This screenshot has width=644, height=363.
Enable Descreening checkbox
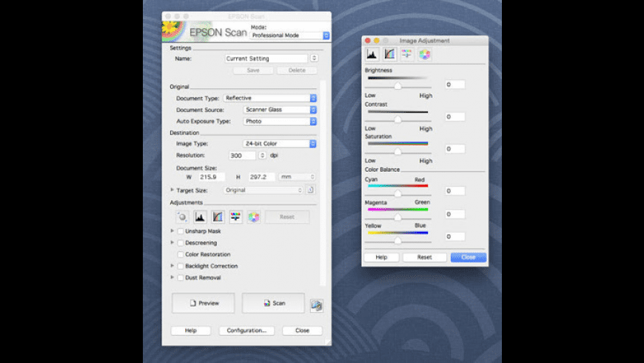181,243
